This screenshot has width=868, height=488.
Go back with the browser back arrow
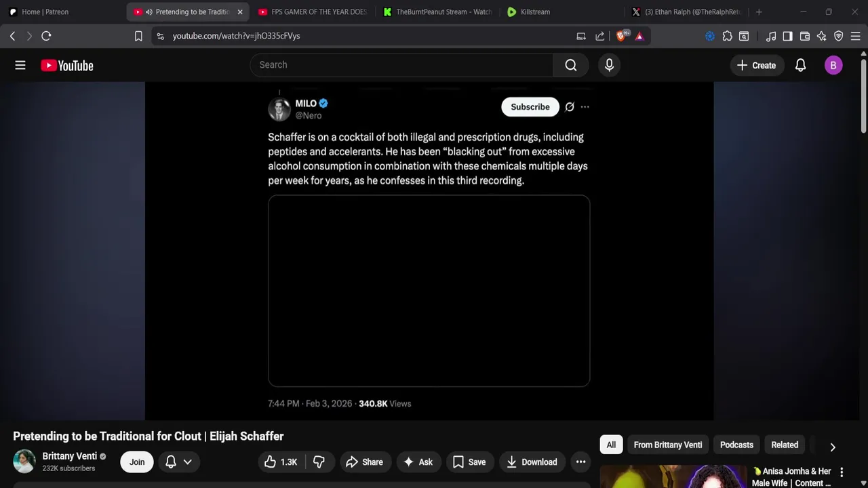(12, 36)
